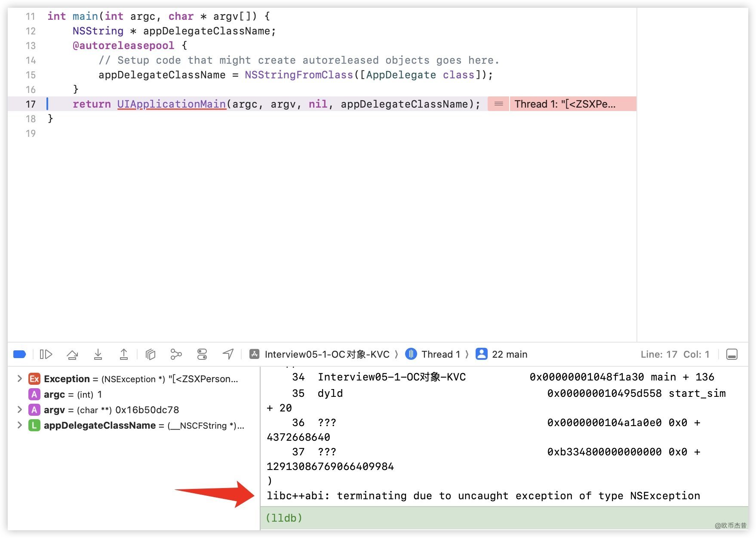The width and height of the screenshot is (756, 538).
Task: Click the Step Out debug icon
Action: (x=124, y=354)
